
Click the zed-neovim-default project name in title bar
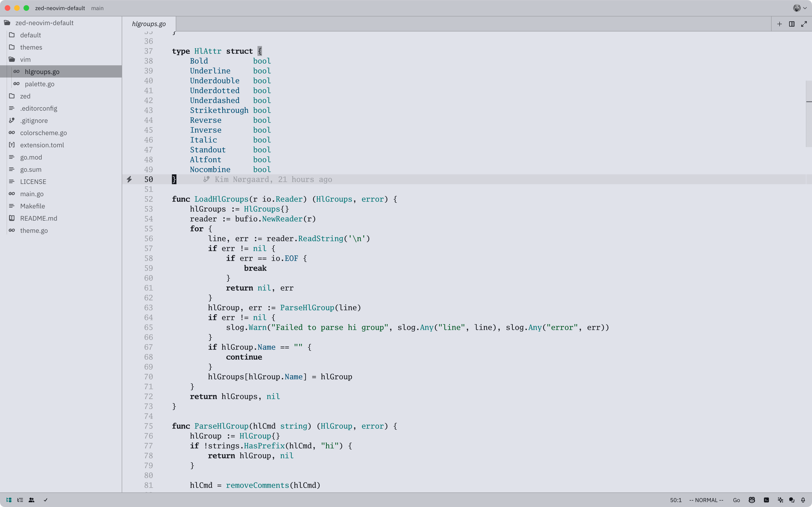60,8
